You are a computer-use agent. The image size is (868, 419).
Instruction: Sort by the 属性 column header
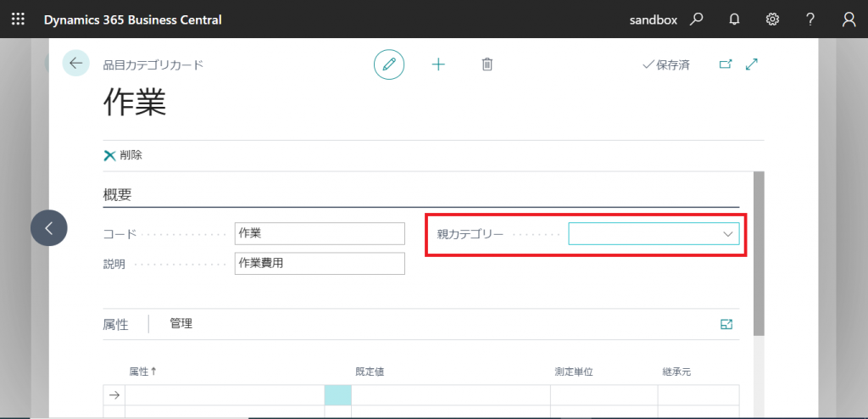click(142, 372)
